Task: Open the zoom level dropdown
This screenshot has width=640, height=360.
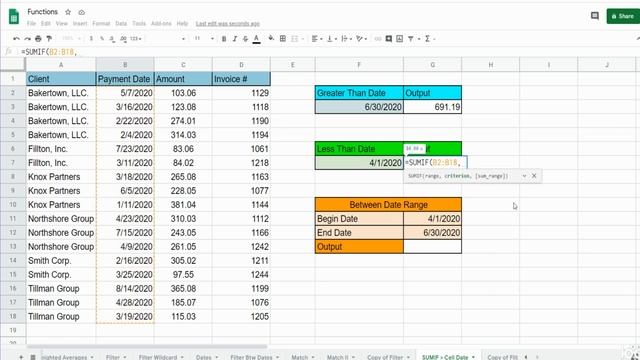Action: [71, 39]
